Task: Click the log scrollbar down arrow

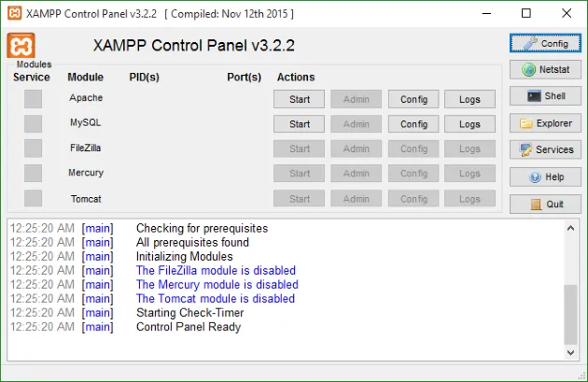Action: pos(570,352)
